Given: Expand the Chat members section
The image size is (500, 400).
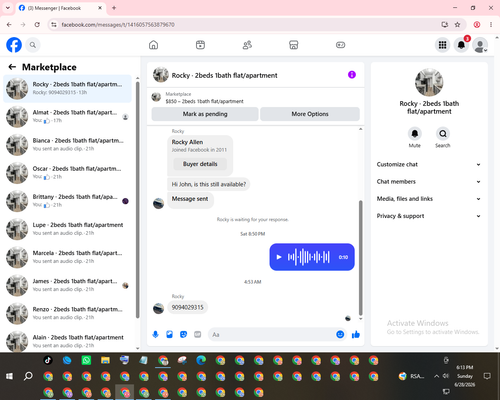Looking at the screenshot, I should click(429, 182).
